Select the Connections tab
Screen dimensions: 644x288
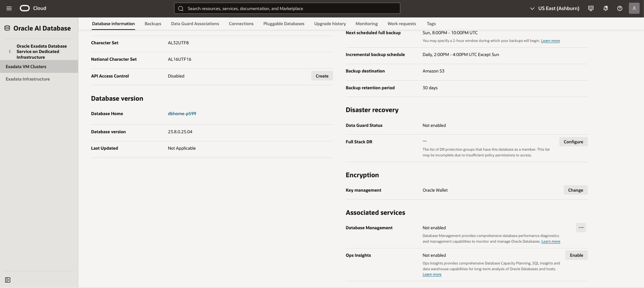(x=241, y=24)
